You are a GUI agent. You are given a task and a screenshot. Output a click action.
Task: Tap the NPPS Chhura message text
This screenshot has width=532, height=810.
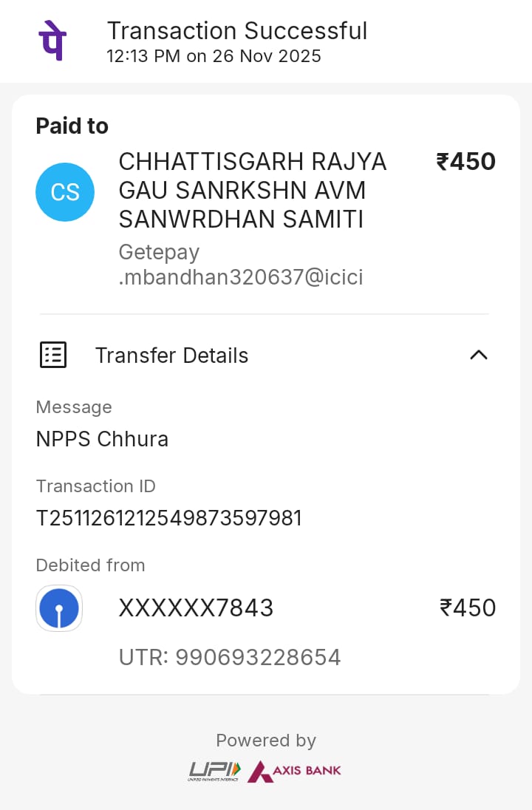click(102, 439)
